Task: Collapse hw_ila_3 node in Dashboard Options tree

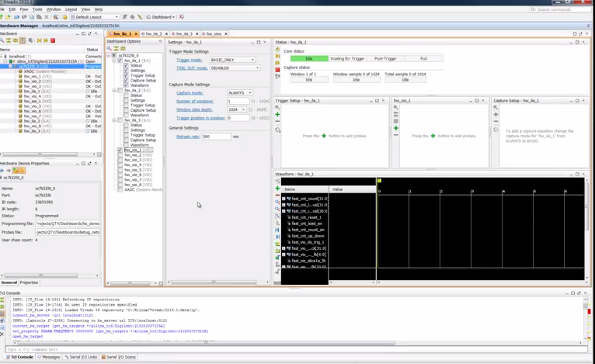Action: [x=114, y=120]
